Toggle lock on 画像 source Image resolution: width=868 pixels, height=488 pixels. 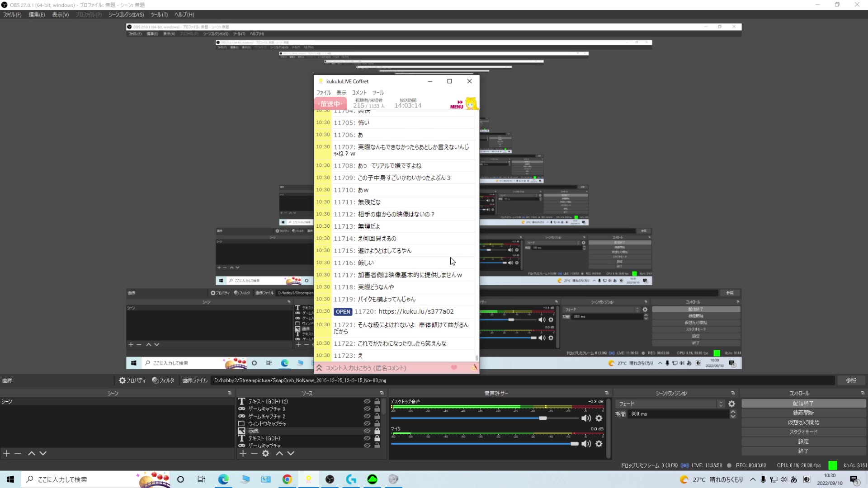pyautogui.click(x=377, y=431)
